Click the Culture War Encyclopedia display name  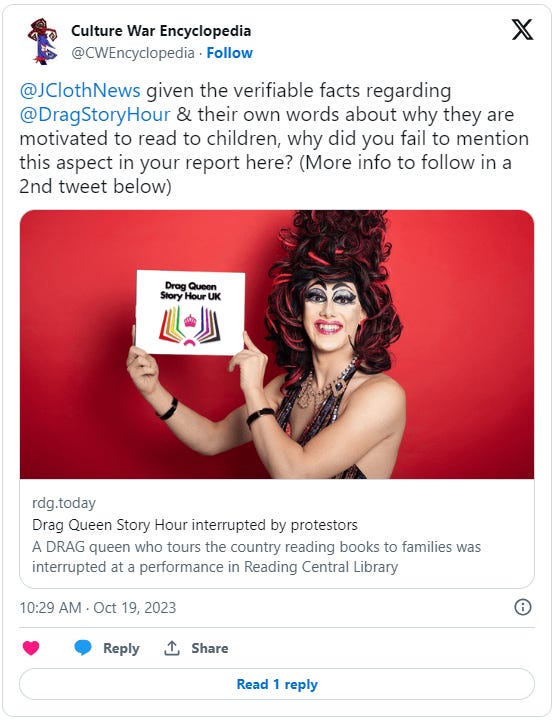(161, 31)
